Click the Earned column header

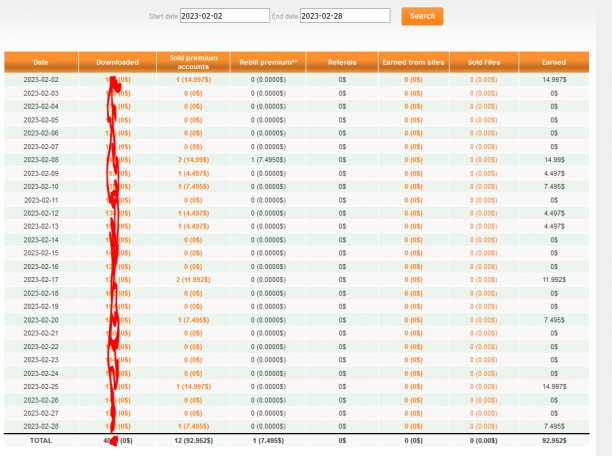[554, 62]
